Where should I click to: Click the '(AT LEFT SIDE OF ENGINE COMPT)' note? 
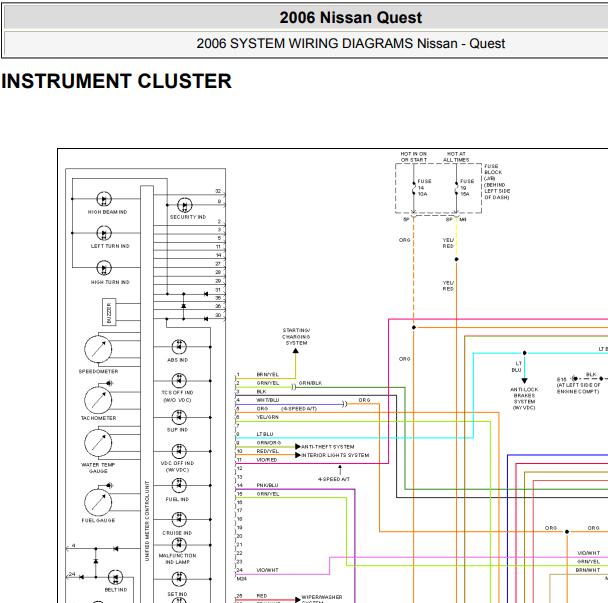point(579,388)
